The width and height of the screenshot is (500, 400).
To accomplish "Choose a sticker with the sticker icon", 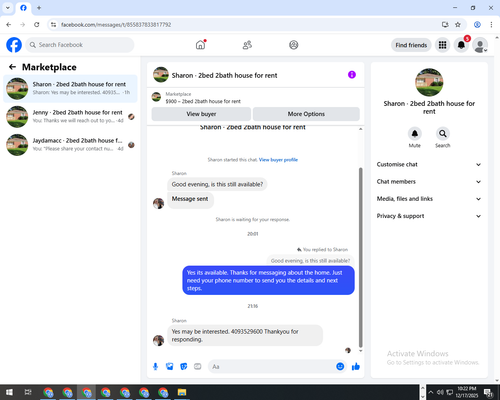I will coord(184,367).
